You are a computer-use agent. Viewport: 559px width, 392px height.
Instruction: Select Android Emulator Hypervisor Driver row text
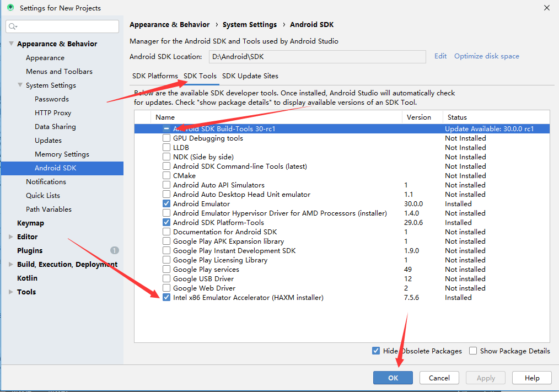coord(280,213)
